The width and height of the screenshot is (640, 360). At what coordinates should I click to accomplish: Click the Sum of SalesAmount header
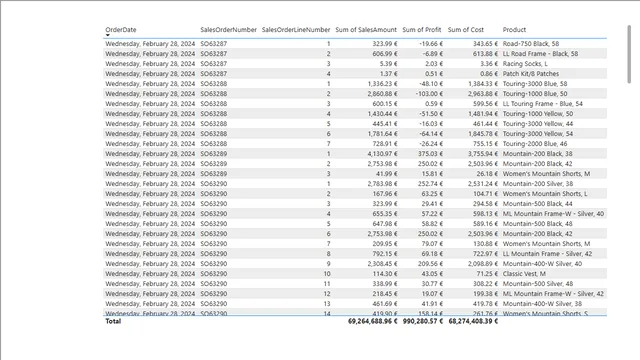click(x=366, y=30)
